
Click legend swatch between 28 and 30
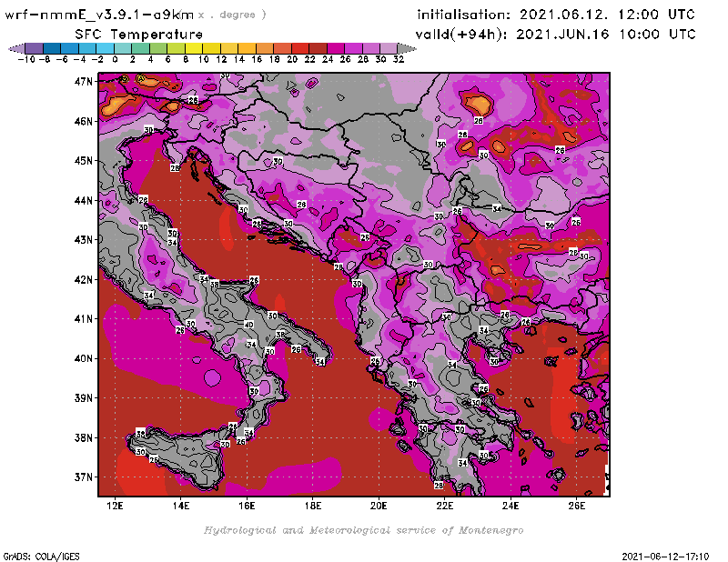tap(371, 48)
